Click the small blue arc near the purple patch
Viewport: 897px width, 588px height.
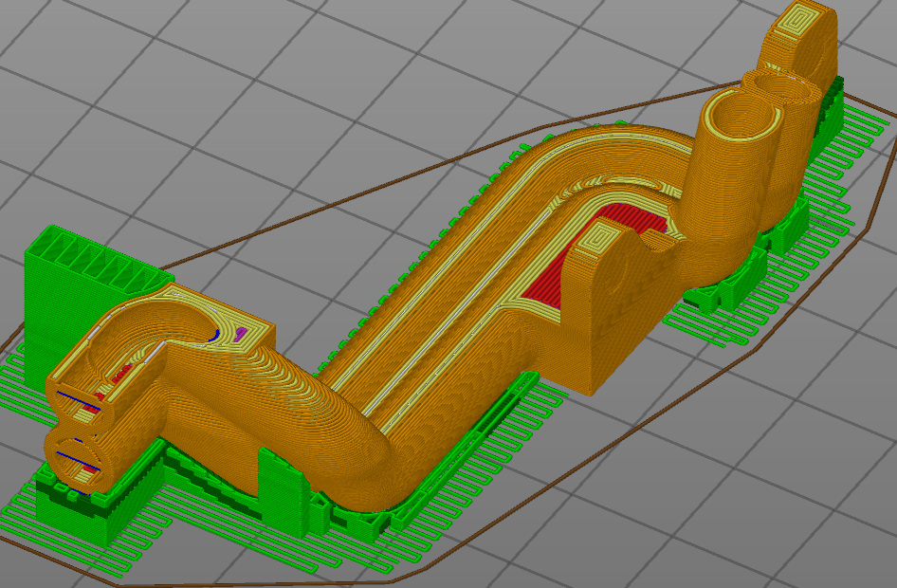216,333
